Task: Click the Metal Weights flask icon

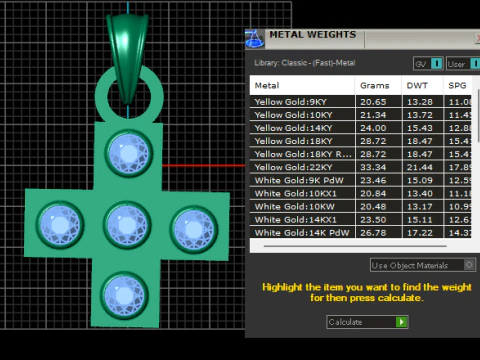Action: (x=255, y=39)
